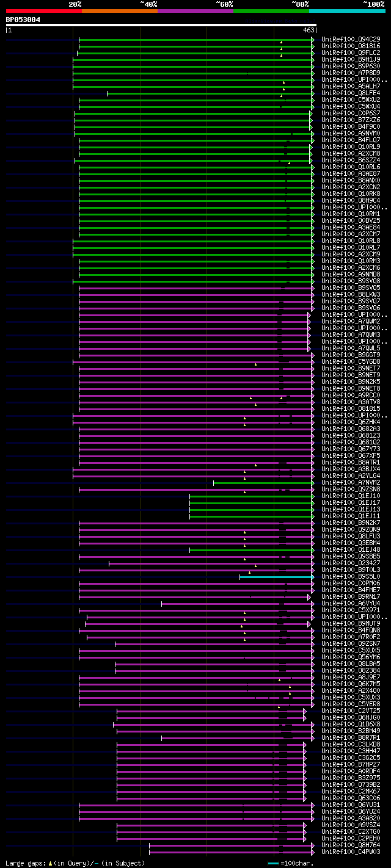Select the green alignment bar for A7NVM2
The image size is (391, 868).
(263, 483)
